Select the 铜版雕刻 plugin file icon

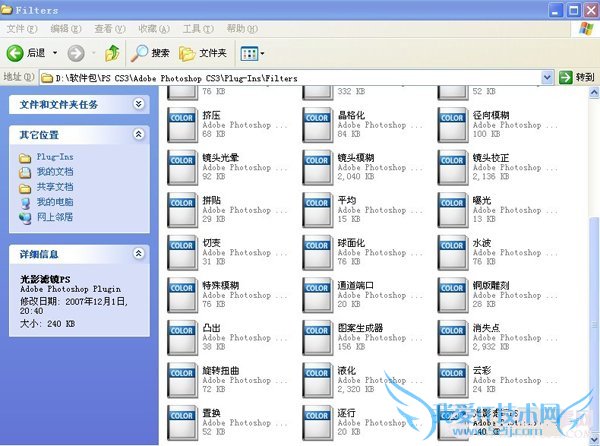452,295
